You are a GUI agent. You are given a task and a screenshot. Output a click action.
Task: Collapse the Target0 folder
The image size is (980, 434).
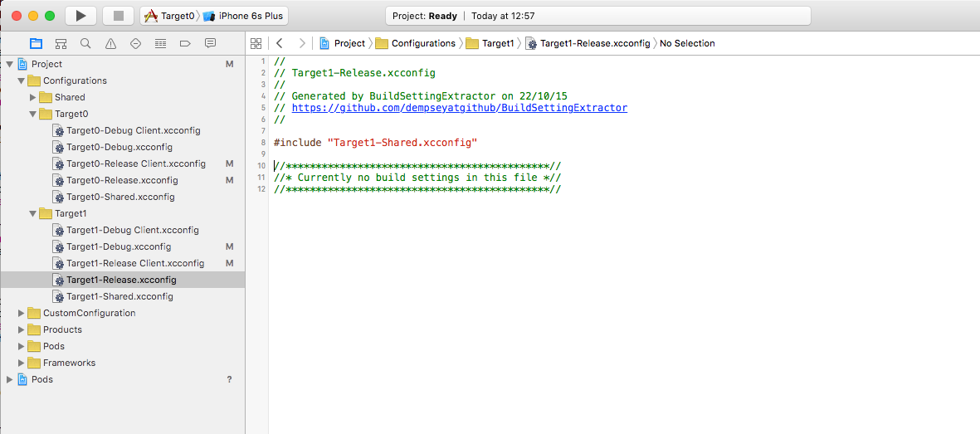33,114
